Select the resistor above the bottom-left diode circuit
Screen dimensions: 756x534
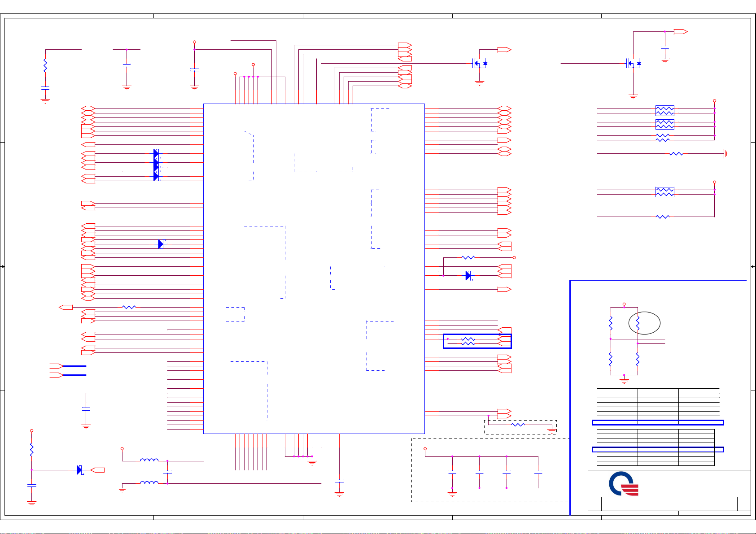click(x=31, y=450)
